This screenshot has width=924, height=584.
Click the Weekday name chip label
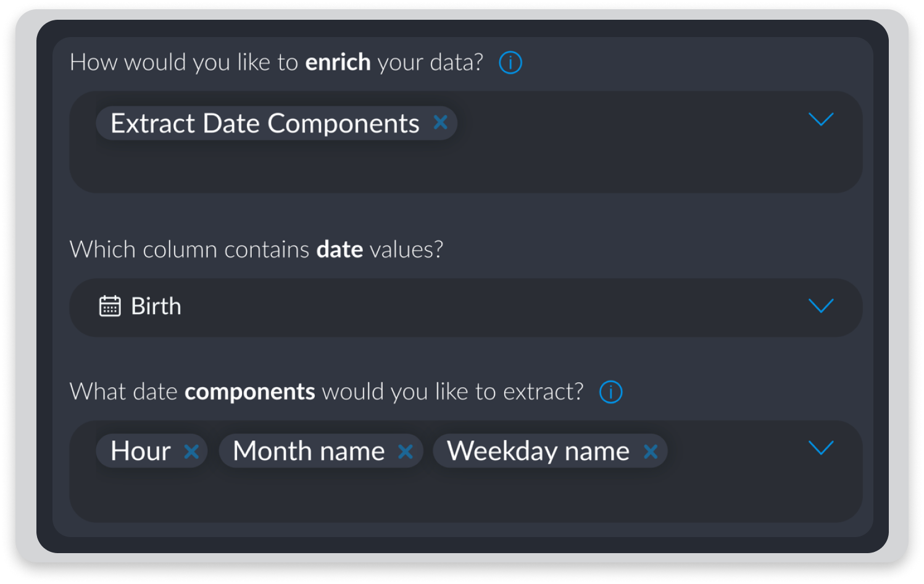pos(538,451)
